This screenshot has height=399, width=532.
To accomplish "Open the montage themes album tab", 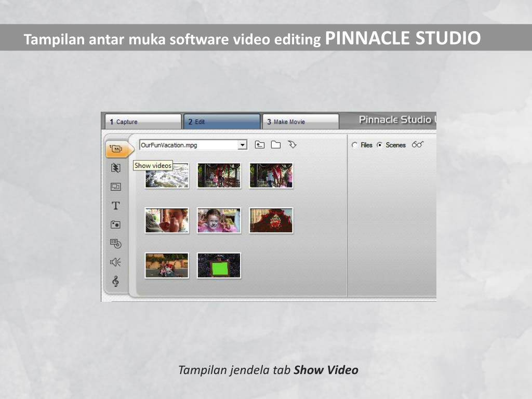I will [116, 187].
